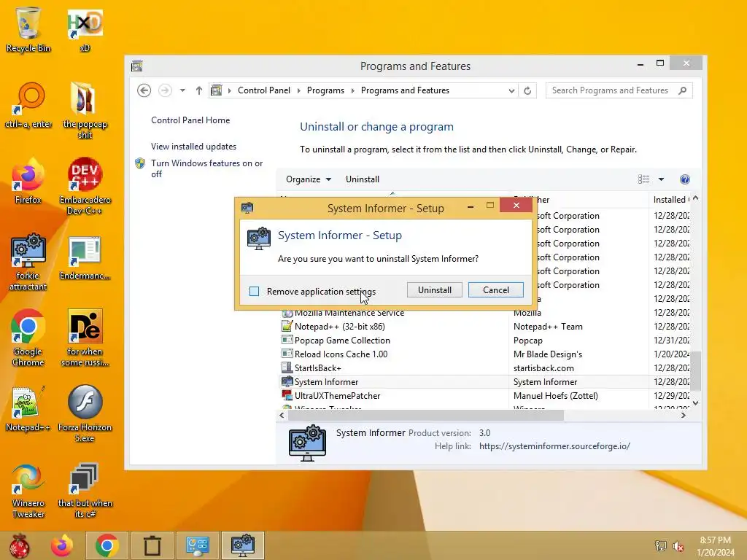Select Winaero Tweaker desktop shortcut
The height and width of the screenshot is (560, 747).
28,489
